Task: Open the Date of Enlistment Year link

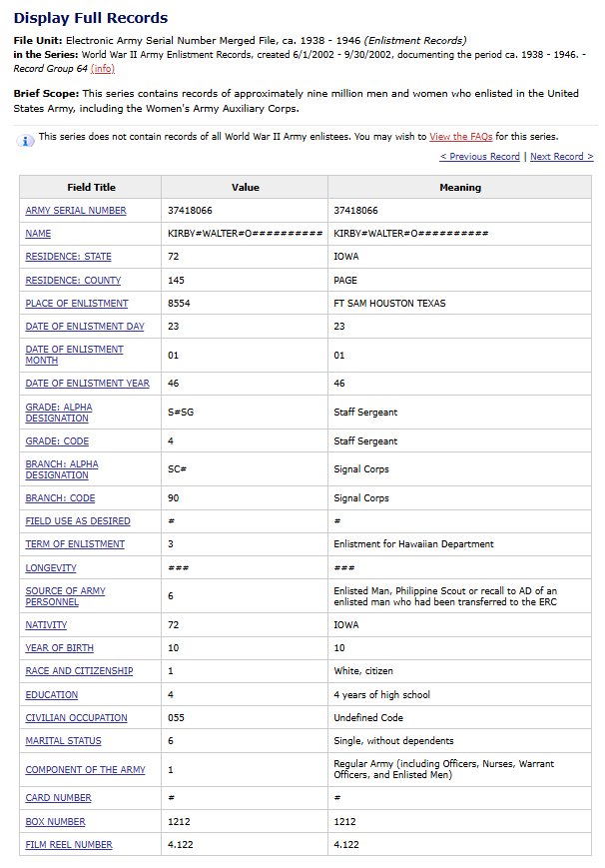Action: [87, 384]
